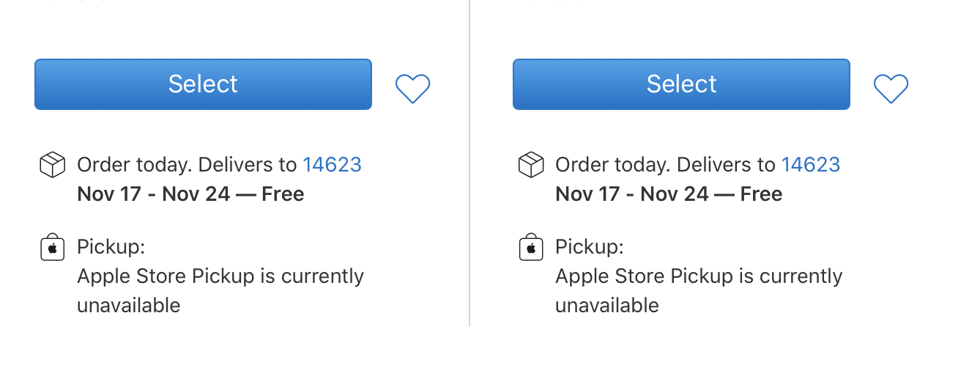Click the right column's "Pickup:" label
980x387 pixels.
[590, 247]
